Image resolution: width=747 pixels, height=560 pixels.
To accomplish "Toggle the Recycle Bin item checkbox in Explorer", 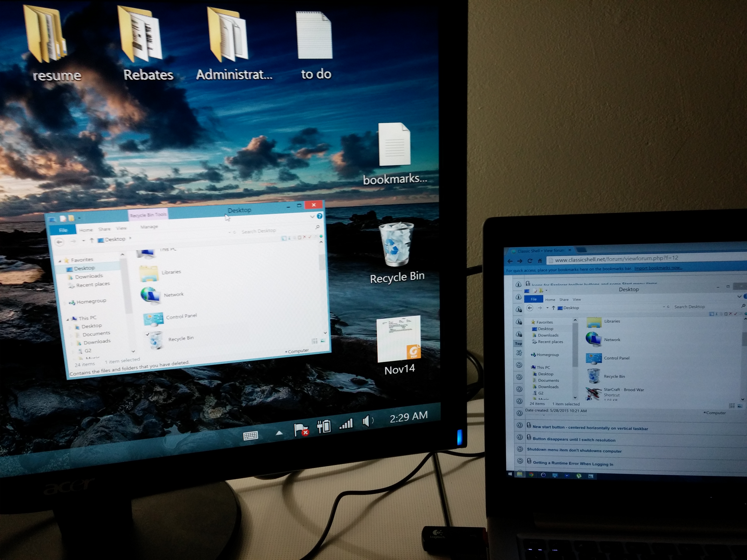I will [147, 334].
